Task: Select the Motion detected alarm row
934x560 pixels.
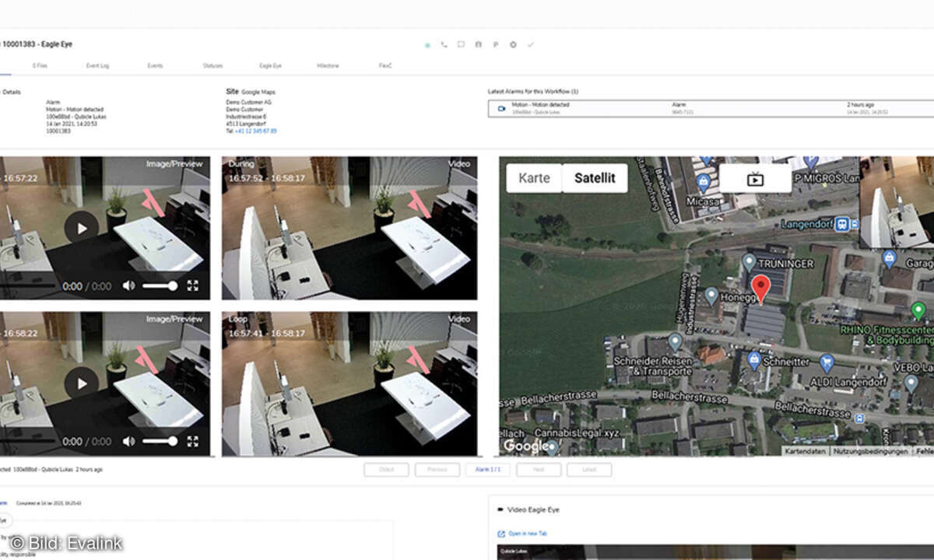Action: click(x=711, y=108)
